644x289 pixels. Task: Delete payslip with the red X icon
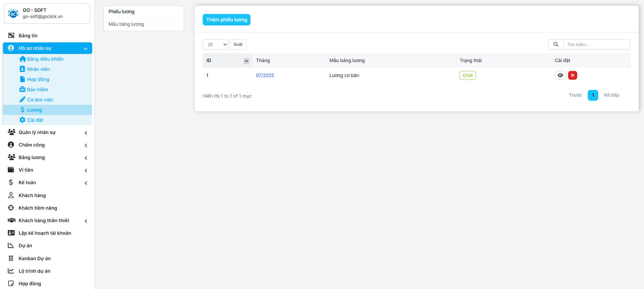[x=572, y=75]
